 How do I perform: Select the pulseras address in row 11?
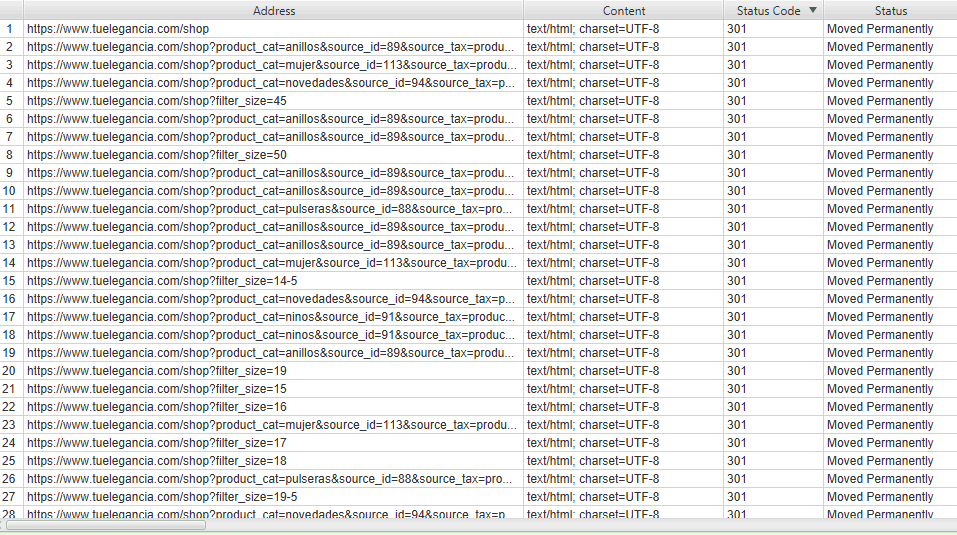[269, 209]
